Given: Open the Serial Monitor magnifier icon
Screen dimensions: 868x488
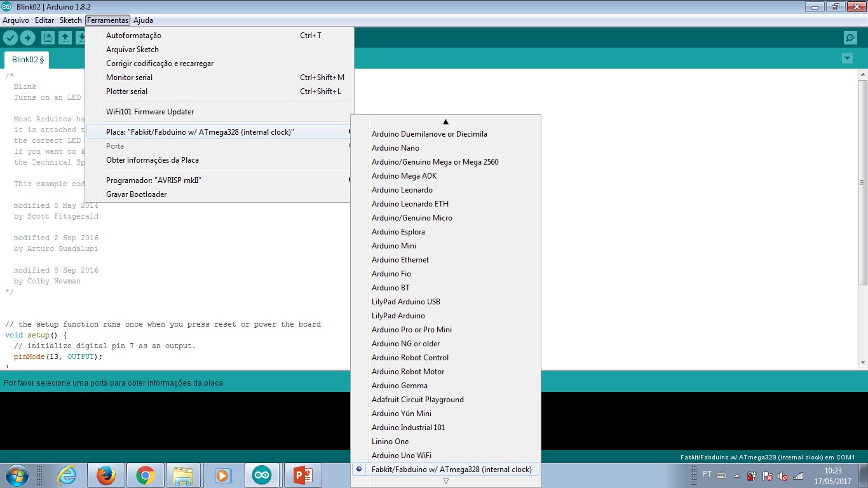Looking at the screenshot, I should coord(850,37).
